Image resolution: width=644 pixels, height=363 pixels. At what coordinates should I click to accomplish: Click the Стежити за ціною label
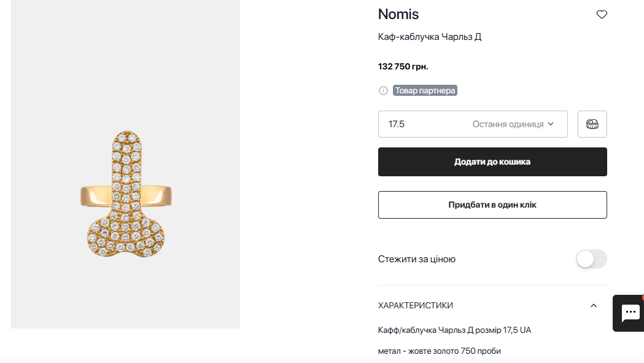click(417, 259)
